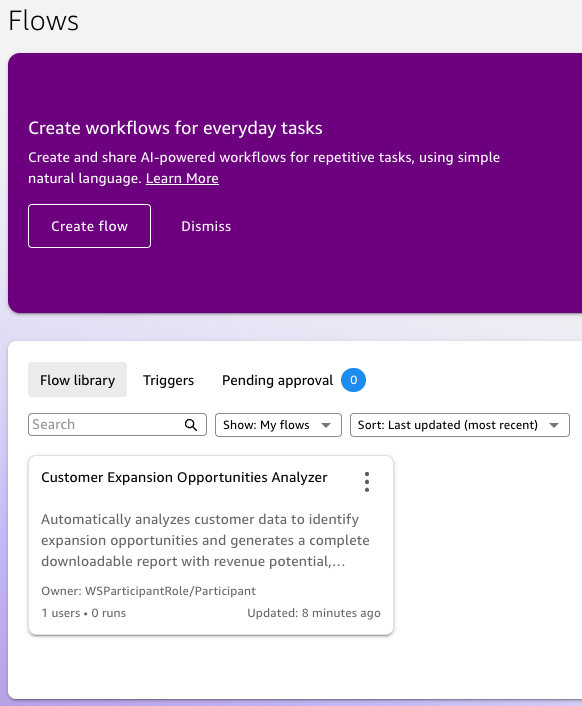Click the Owner WSParticipantRole/Participant text

click(x=149, y=591)
